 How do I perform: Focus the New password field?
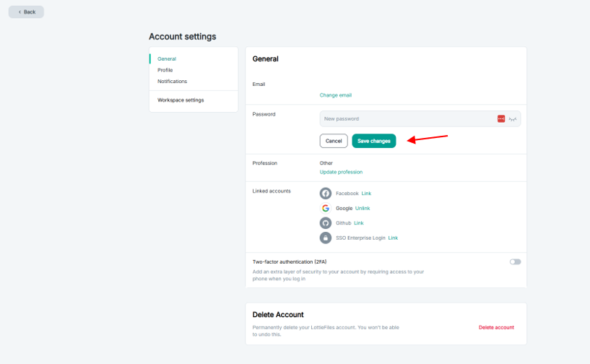pyautogui.click(x=404, y=118)
